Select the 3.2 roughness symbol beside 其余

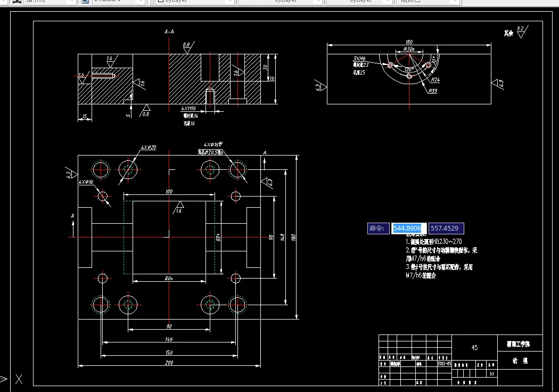click(522, 31)
